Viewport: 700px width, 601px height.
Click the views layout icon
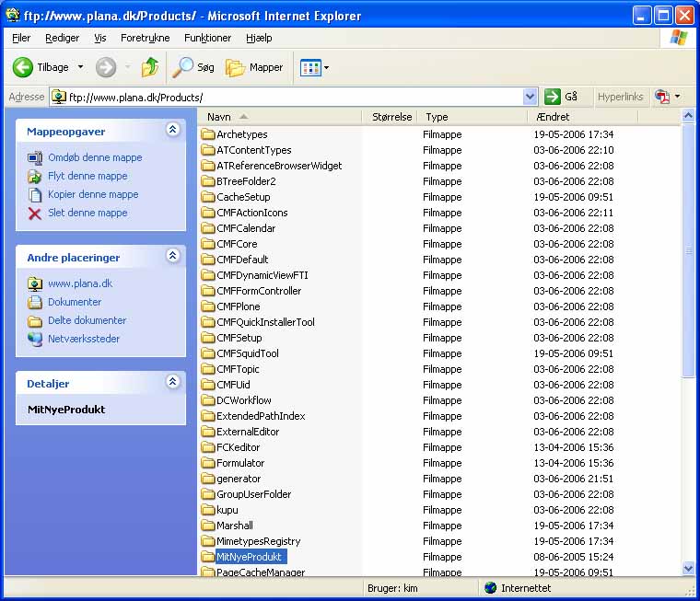click(310, 67)
